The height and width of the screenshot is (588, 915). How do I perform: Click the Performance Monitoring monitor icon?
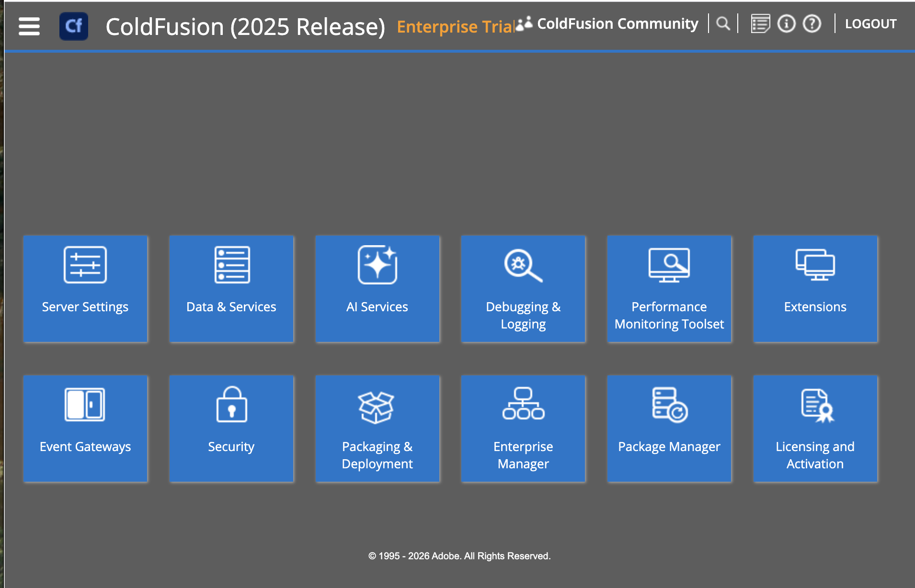click(x=669, y=265)
